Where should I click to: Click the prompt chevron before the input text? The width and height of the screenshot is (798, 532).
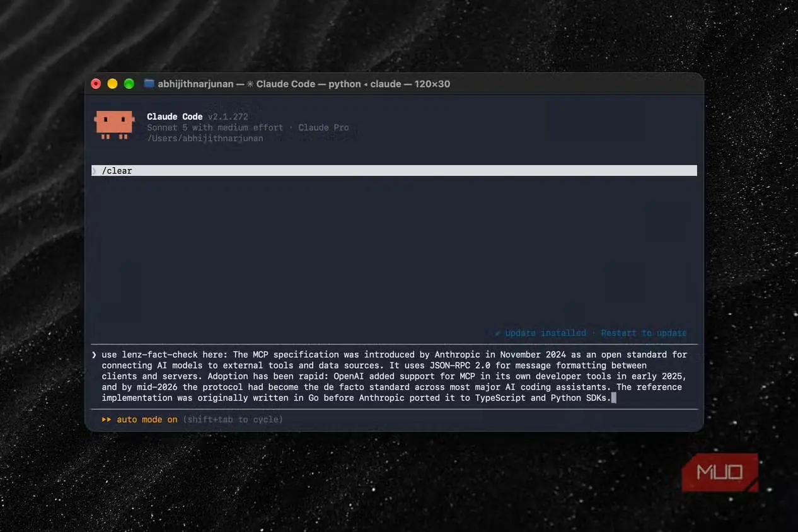(94, 355)
